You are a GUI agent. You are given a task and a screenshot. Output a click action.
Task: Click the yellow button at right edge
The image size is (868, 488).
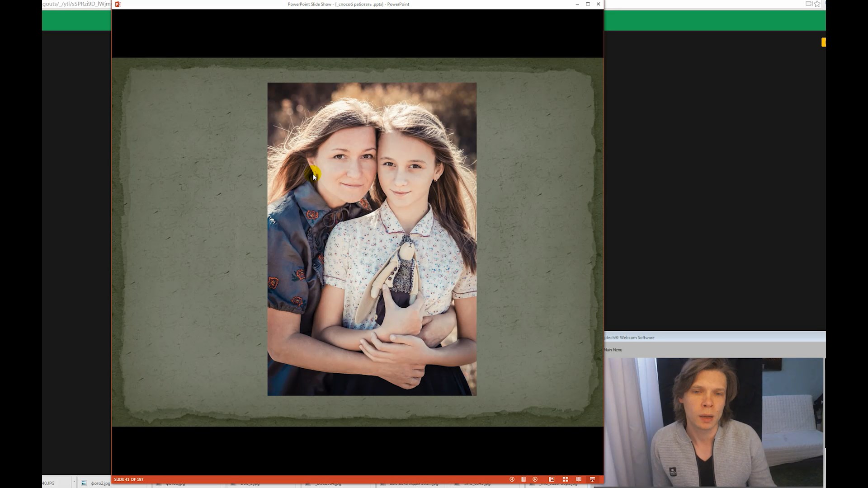point(824,42)
